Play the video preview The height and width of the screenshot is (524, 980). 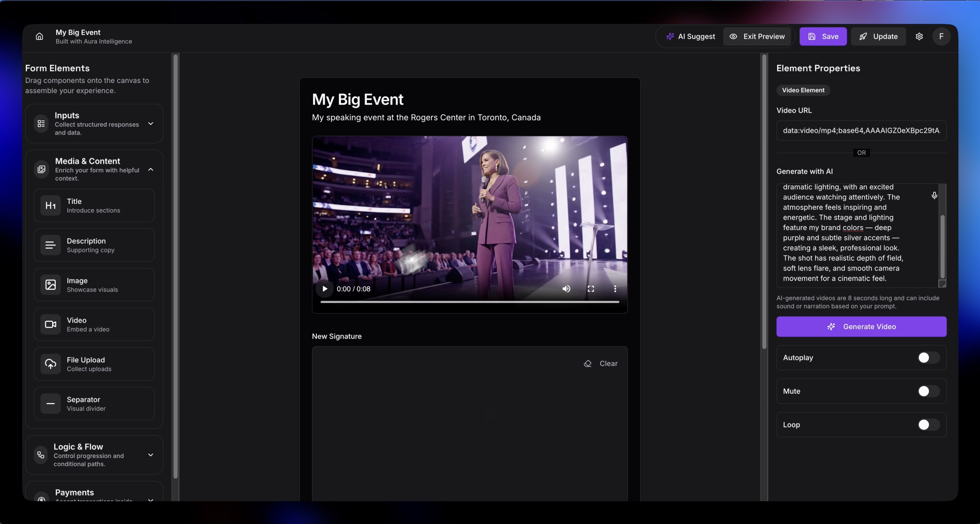click(325, 289)
